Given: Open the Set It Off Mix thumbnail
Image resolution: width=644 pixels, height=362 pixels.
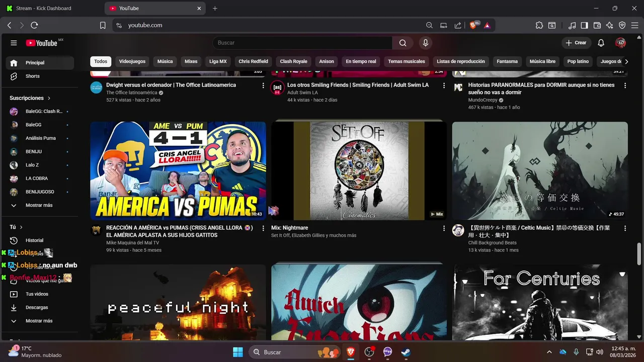Looking at the screenshot, I should pos(359,171).
